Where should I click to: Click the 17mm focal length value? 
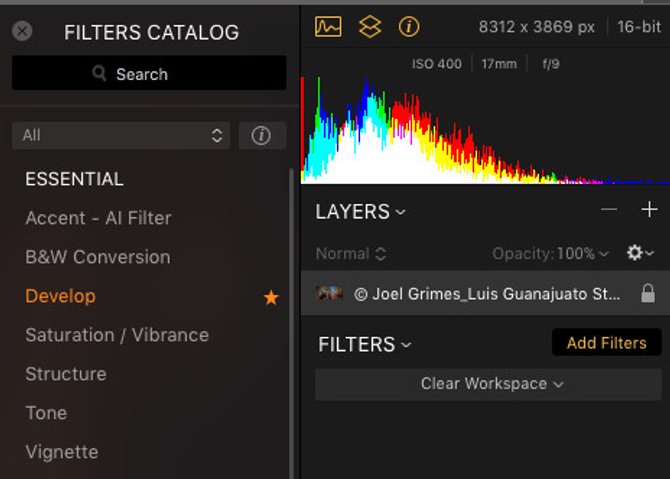tap(499, 64)
